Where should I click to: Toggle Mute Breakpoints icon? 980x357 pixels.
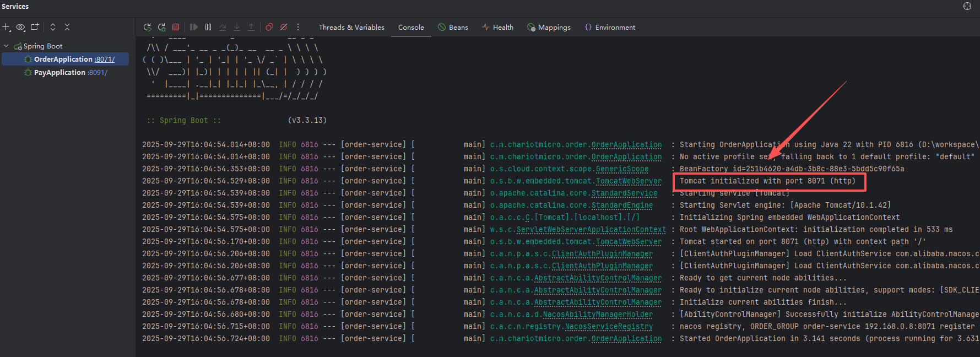284,27
